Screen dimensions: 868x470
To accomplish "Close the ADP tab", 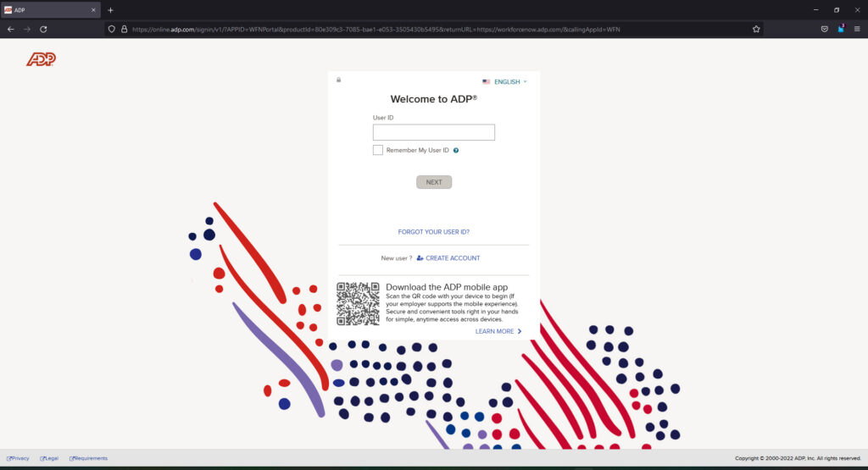I will [93, 10].
